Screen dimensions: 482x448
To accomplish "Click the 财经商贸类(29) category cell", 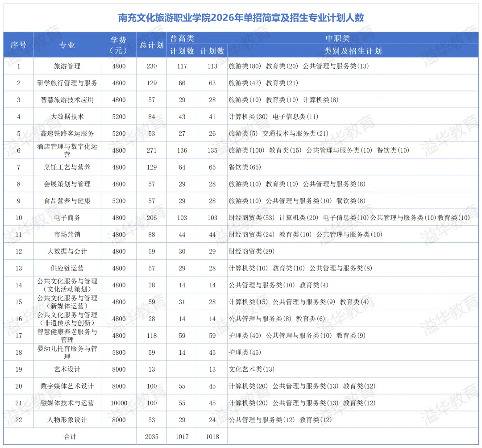I will coord(353,251).
